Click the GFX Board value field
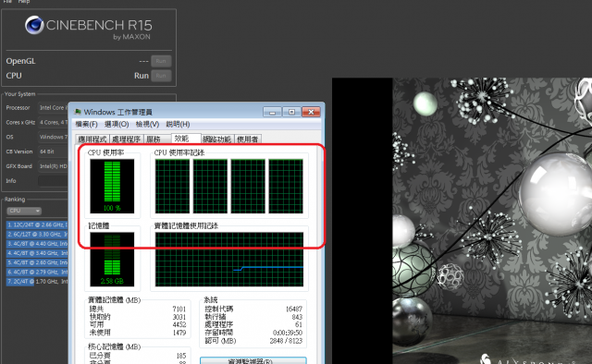 pyautogui.click(x=53, y=166)
